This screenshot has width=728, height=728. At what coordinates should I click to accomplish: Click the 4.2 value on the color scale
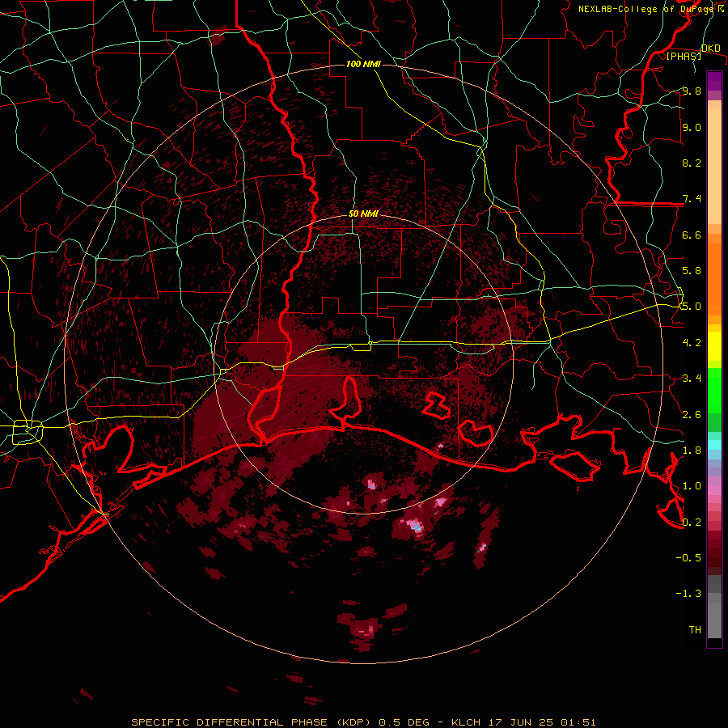pos(692,343)
